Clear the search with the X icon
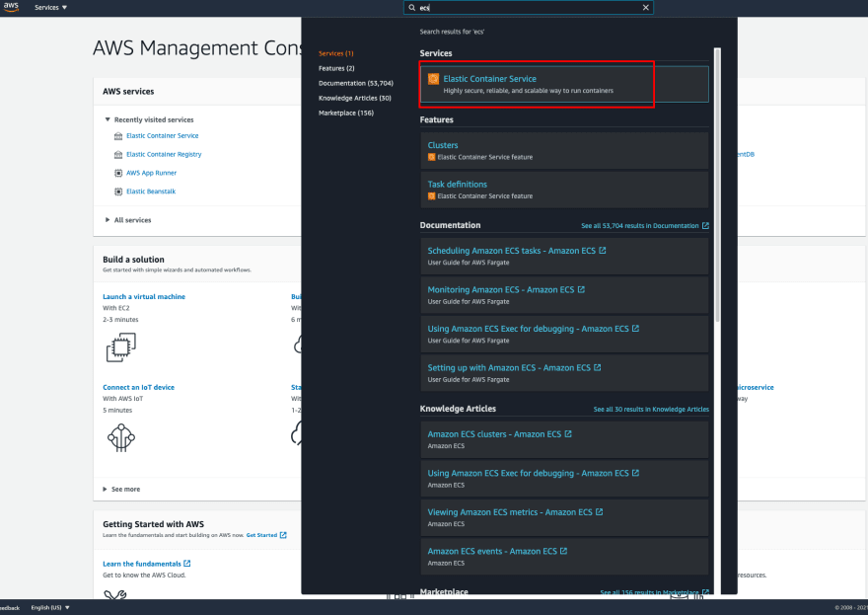Screen dimensions: 868x615 tap(645, 7)
